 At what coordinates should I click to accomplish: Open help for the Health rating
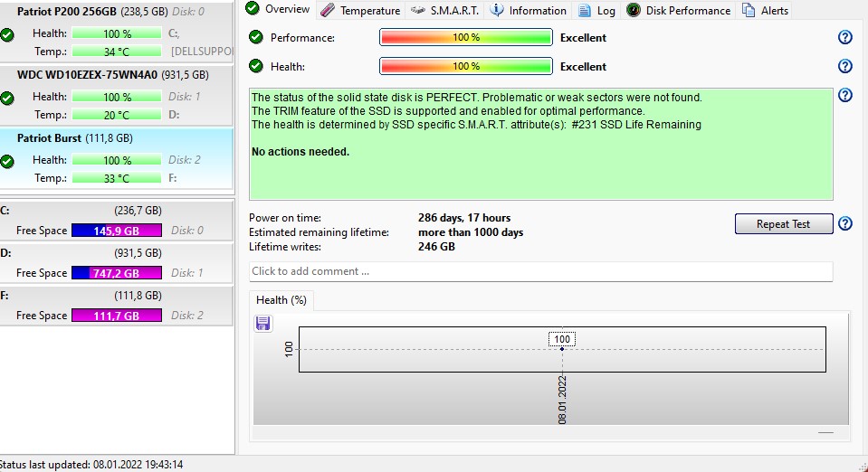pyautogui.click(x=844, y=66)
